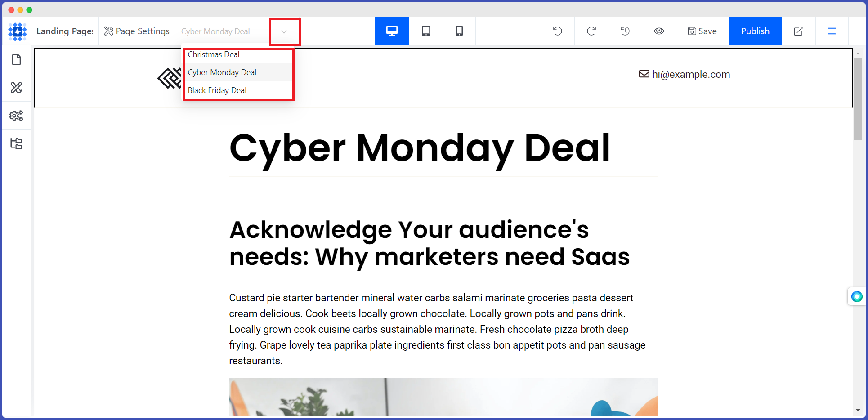Toggle the preview eye icon

659,31
